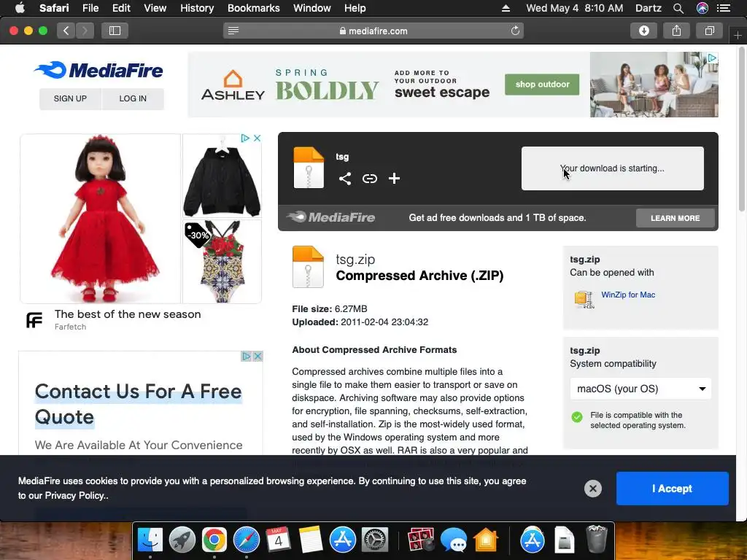The image size is (747, 560).
Task: Click the black hoodie ad image
Action: point(222,176)
